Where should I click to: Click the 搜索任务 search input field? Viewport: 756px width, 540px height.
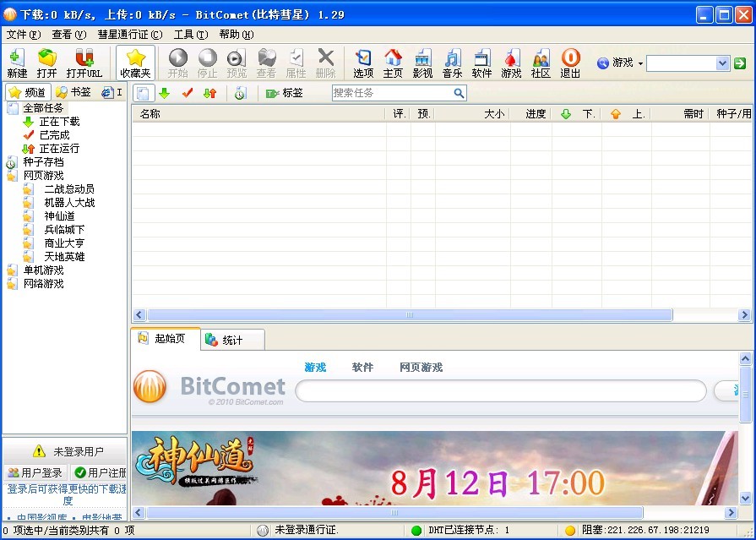392,93
